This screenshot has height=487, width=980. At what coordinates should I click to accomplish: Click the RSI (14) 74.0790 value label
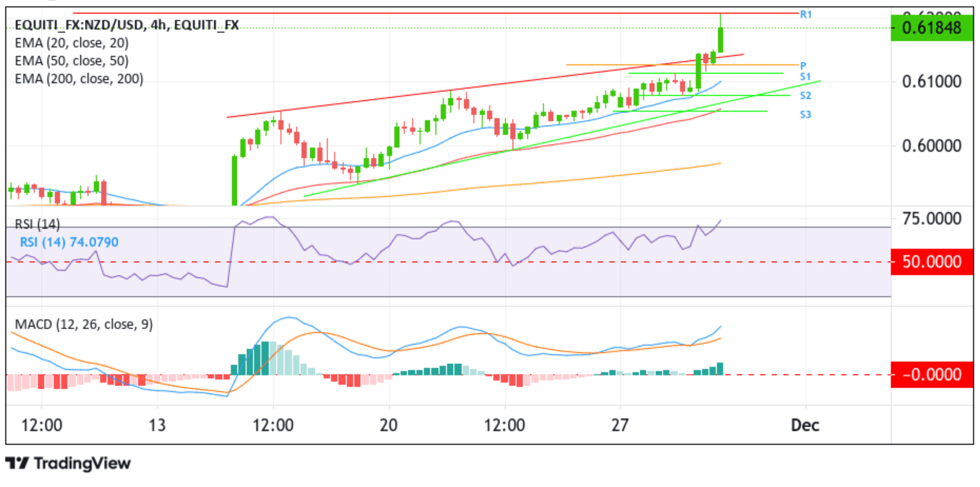tap(69, 242)
